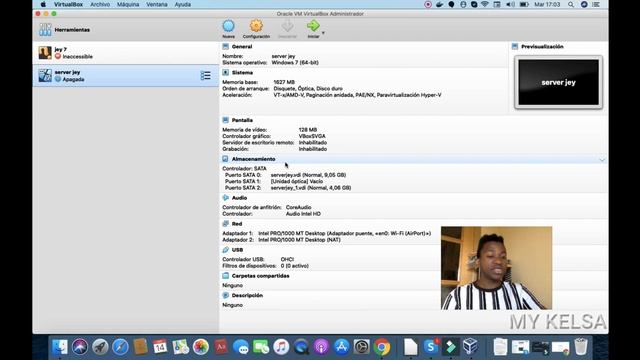Open Photos from the Dock

pyautogui.click(x=200, y=347)
